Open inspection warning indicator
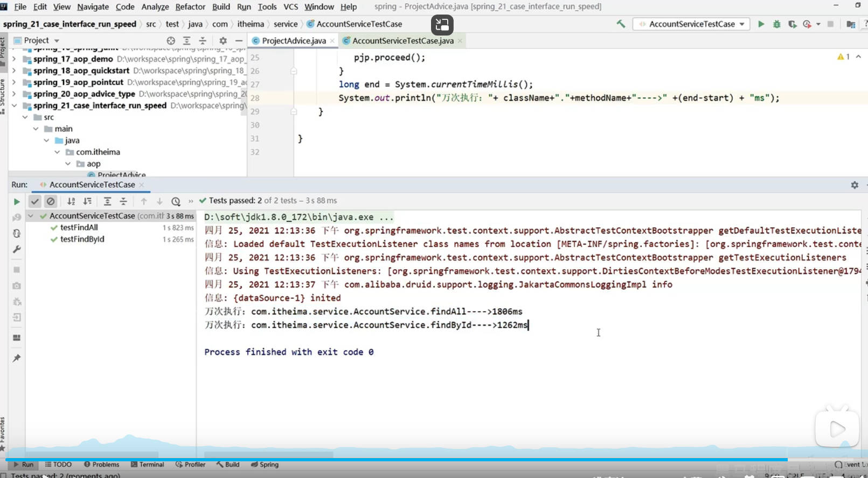Viewport: 868px width, 478px height. 844,57
